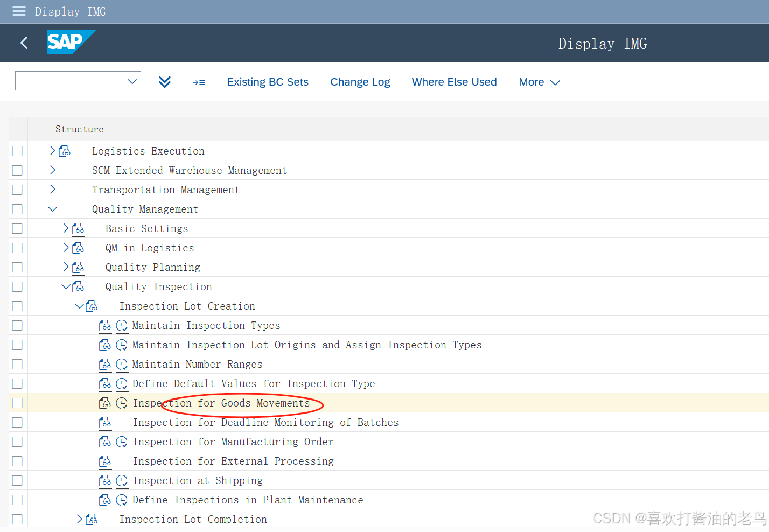Execute activity for Maintain Inspection Lot Origins

(122, 345)
